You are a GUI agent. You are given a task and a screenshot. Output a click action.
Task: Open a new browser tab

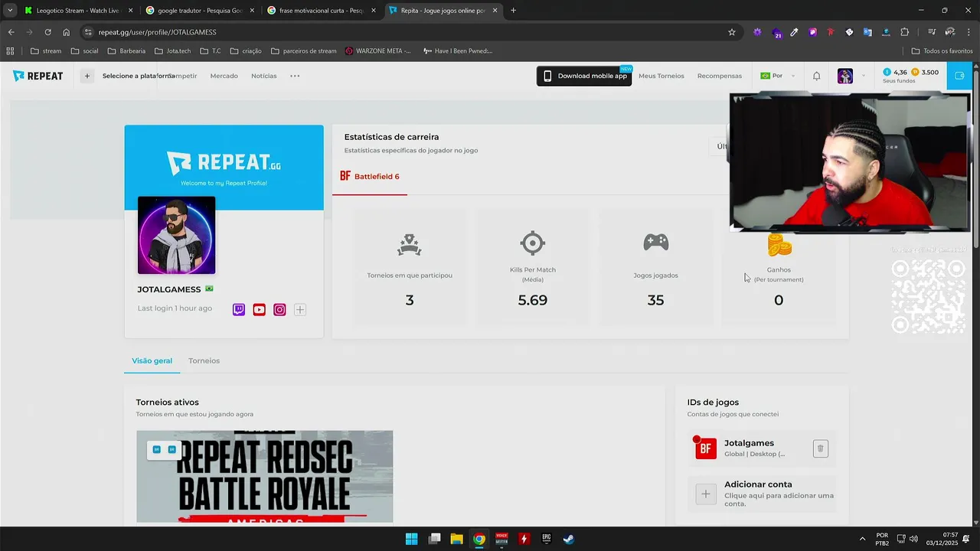click(513, 11)
